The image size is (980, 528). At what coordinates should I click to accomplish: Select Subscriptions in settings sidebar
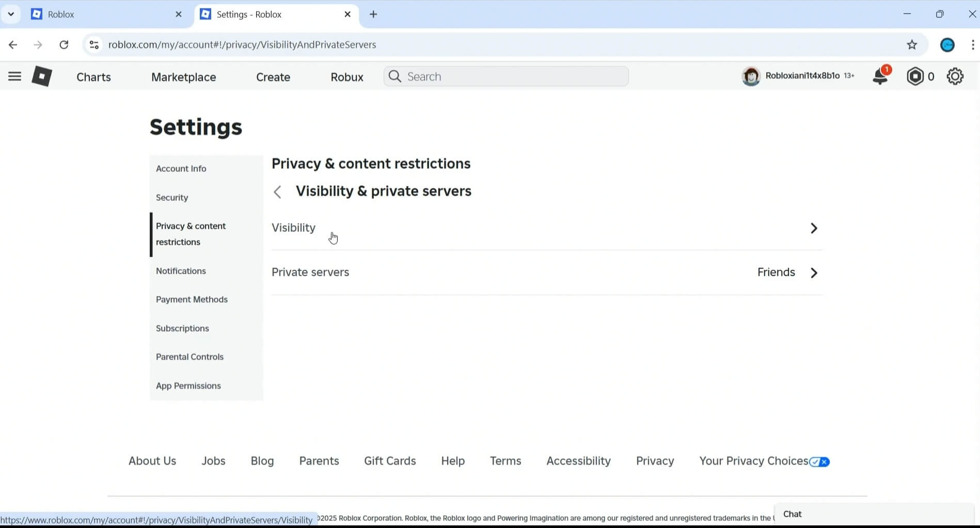pos(207,328)
